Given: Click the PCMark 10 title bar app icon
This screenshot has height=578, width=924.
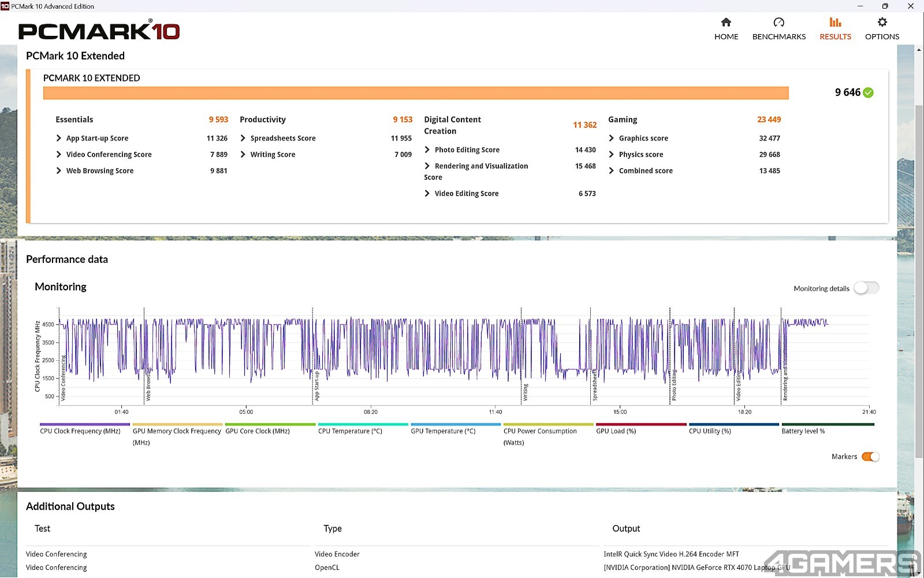Looking at the screenshot, I should pyautogui.click(x=5, y=6).
